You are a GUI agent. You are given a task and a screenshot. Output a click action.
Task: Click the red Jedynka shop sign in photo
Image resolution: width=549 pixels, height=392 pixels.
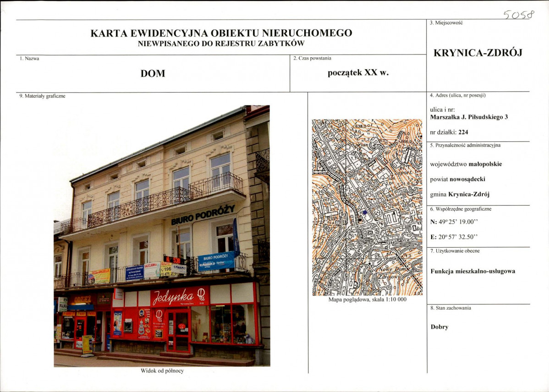pos(180,296)
